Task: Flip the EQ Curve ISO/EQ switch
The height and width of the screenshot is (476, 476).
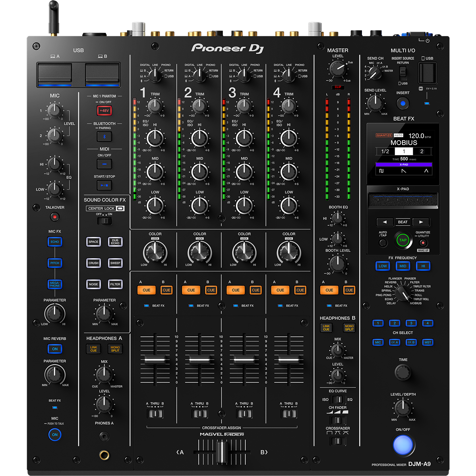Action: point(338,399)
